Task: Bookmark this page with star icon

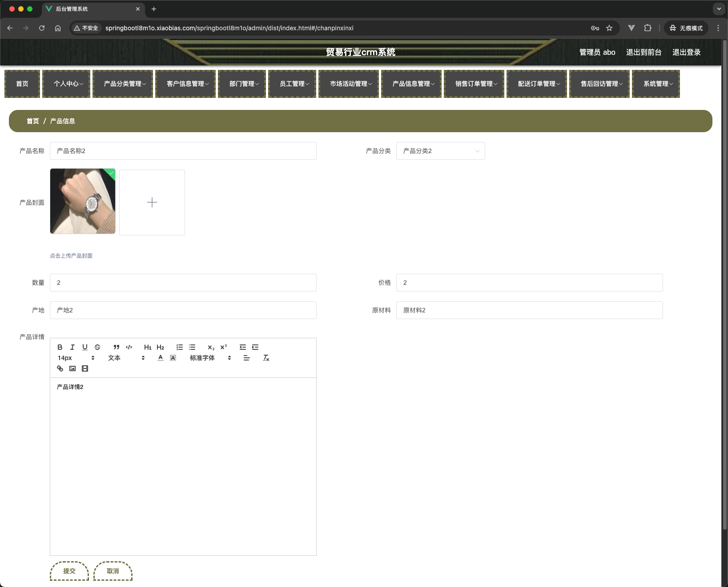Action: tap(609, 28)
